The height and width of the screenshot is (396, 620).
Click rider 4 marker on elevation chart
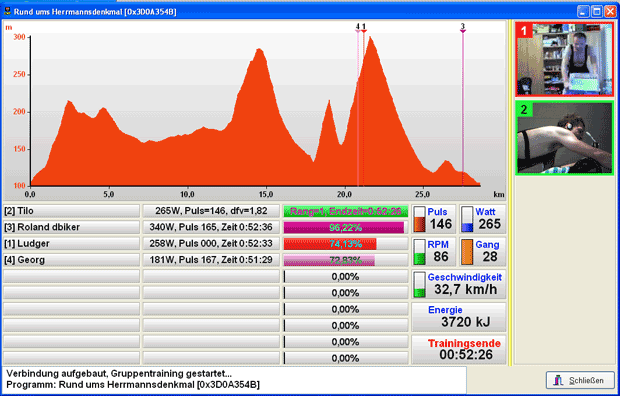(357, 28)
